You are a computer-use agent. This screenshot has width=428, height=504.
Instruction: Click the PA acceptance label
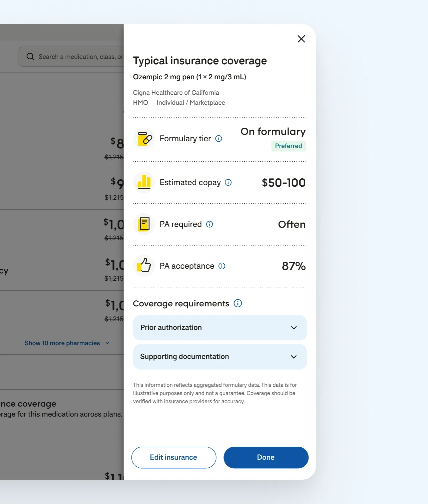click(187, 266)
